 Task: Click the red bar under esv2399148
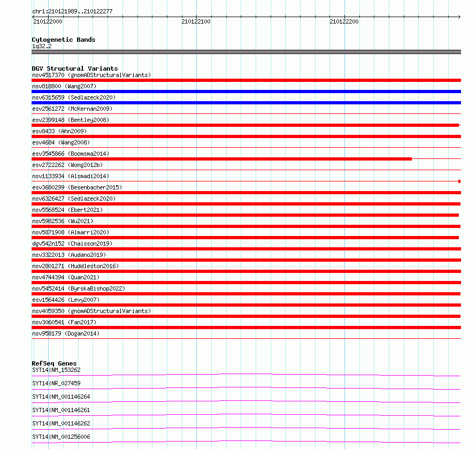click(x=245, y=125)
